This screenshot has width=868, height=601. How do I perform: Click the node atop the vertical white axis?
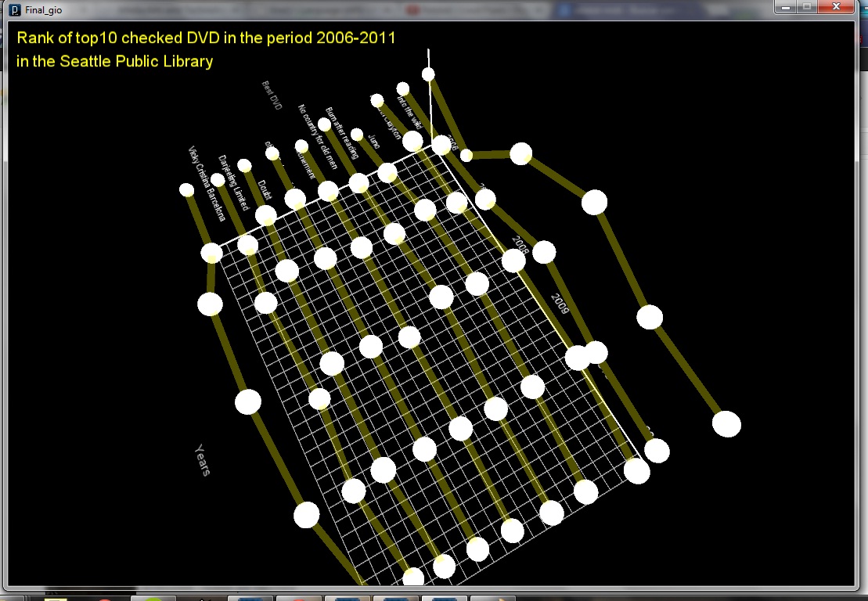[428, 74]
